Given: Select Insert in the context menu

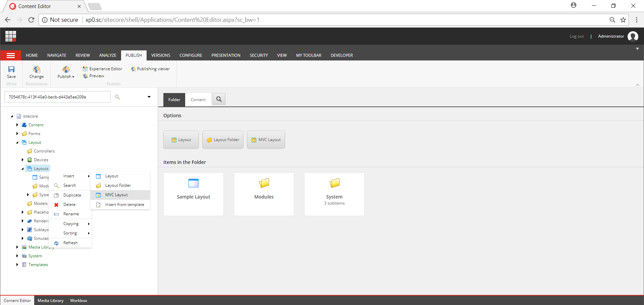Looking at the screenshot, I should (x=70, y=176).
